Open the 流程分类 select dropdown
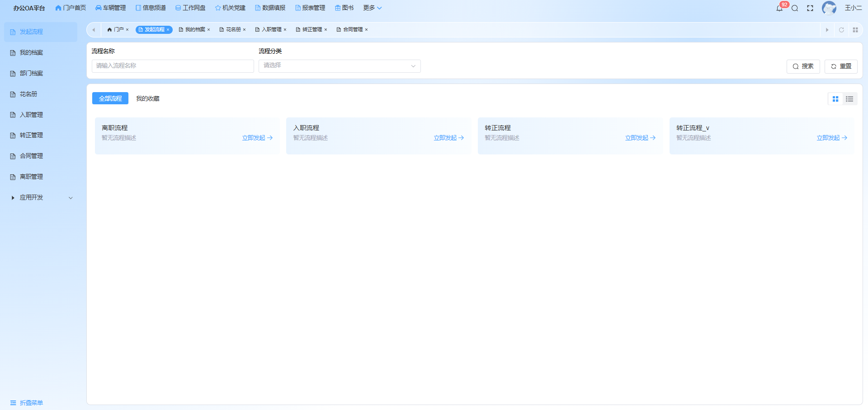Image resolution: width=868 pixels, height=410 pixels. point(340,66)
